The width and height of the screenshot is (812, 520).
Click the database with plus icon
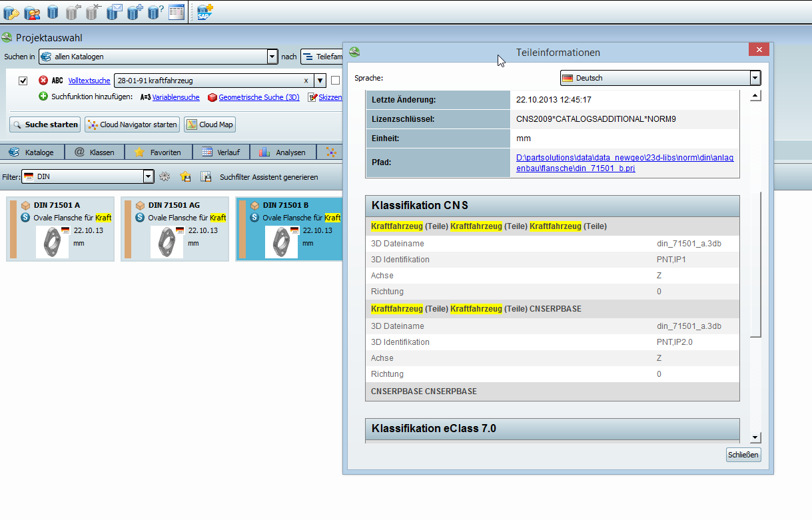135,11
